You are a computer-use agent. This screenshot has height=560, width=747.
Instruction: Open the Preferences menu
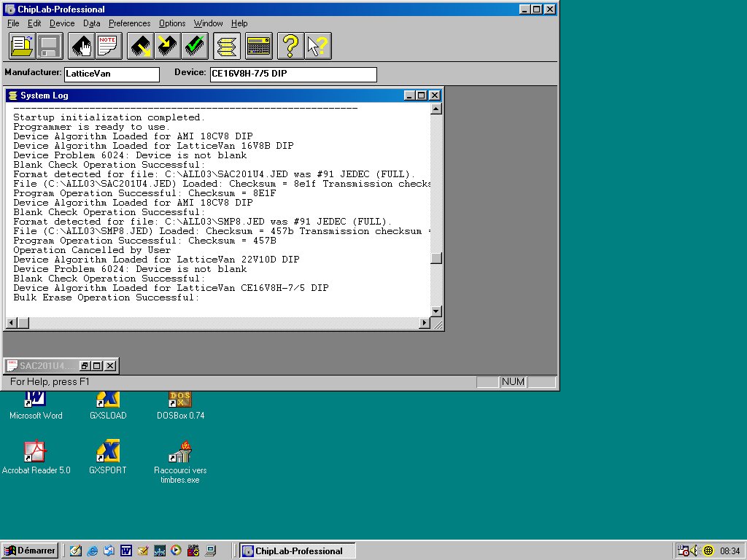[x=129, y=23]
